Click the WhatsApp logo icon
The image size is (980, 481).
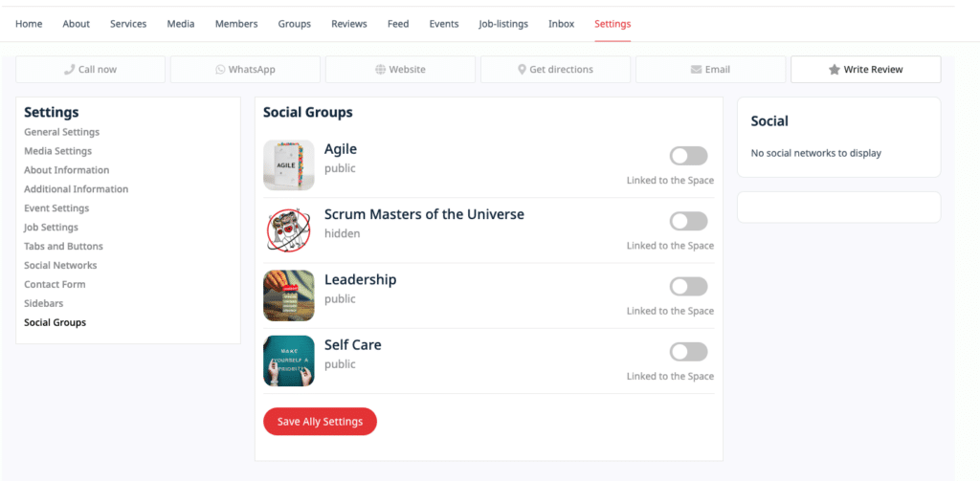coord(220,70)
